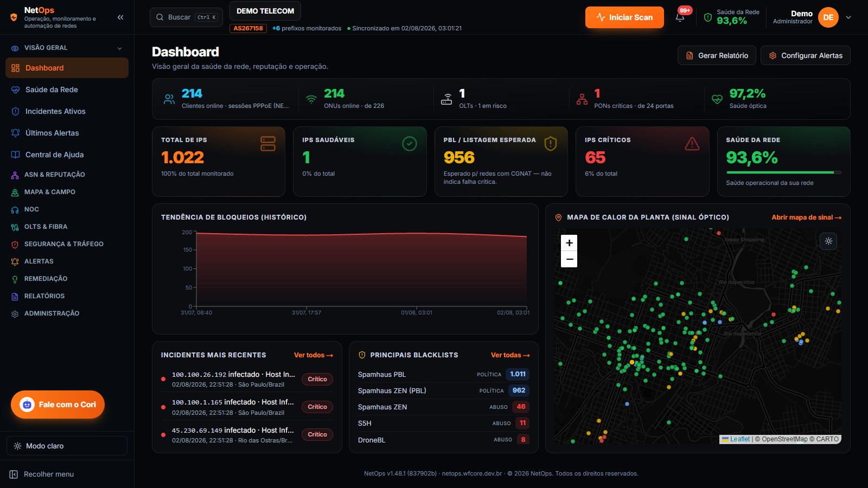This screenshot has width=868, height=488.
Task: Zoom out the heat map with minus
Action: [569, 259]
